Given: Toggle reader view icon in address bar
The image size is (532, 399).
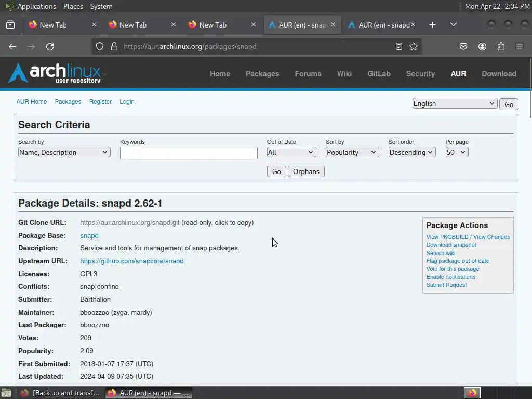Looking at the screenshot, I should [x=399, y=46].
